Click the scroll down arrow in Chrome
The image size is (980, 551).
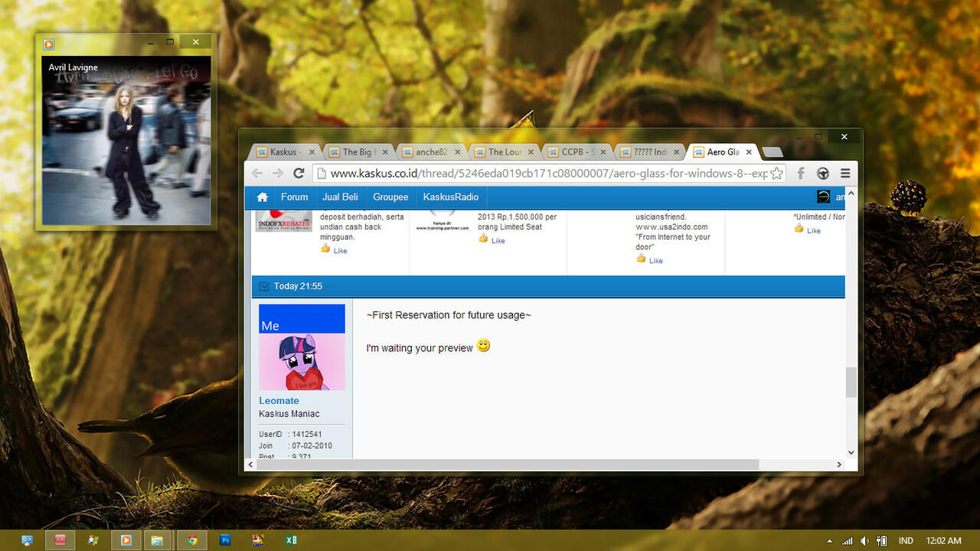(851, 452)
